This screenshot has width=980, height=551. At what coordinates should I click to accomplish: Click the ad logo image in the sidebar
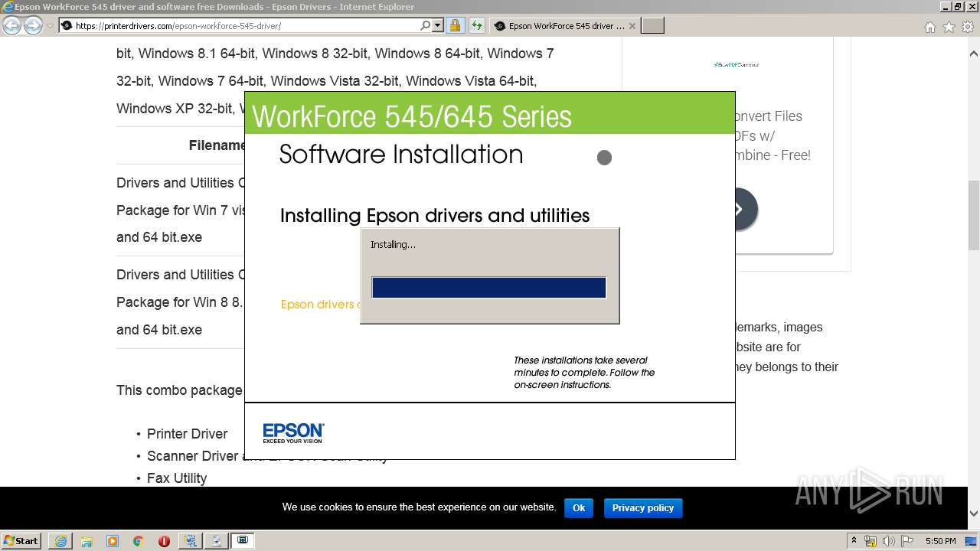[x=737, y=64]
